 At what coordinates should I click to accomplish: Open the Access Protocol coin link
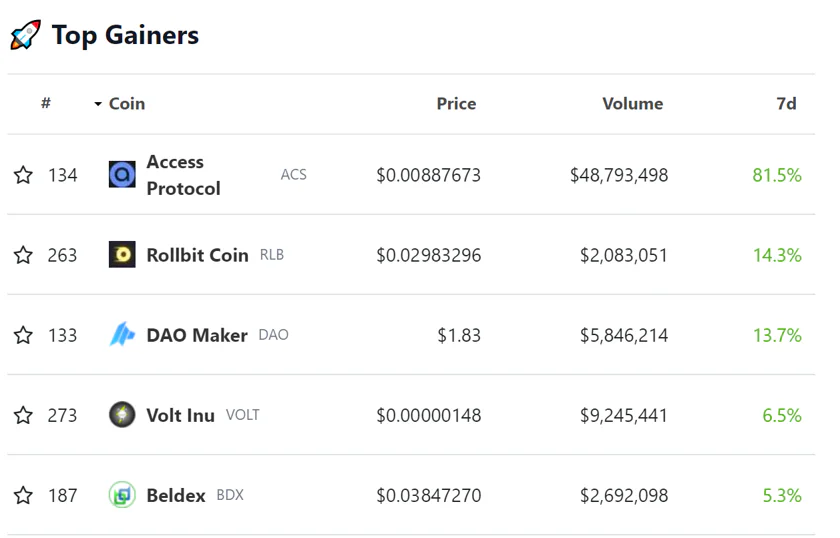pyautogui.click(x=183, y=175)
